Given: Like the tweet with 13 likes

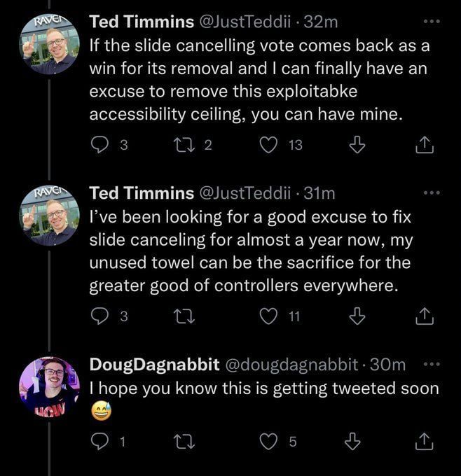Looking at the screenshot, I should 268,145.
